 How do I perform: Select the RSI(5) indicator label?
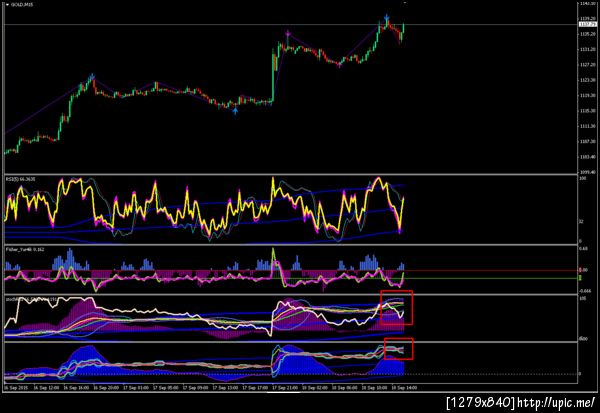(21, 179)
